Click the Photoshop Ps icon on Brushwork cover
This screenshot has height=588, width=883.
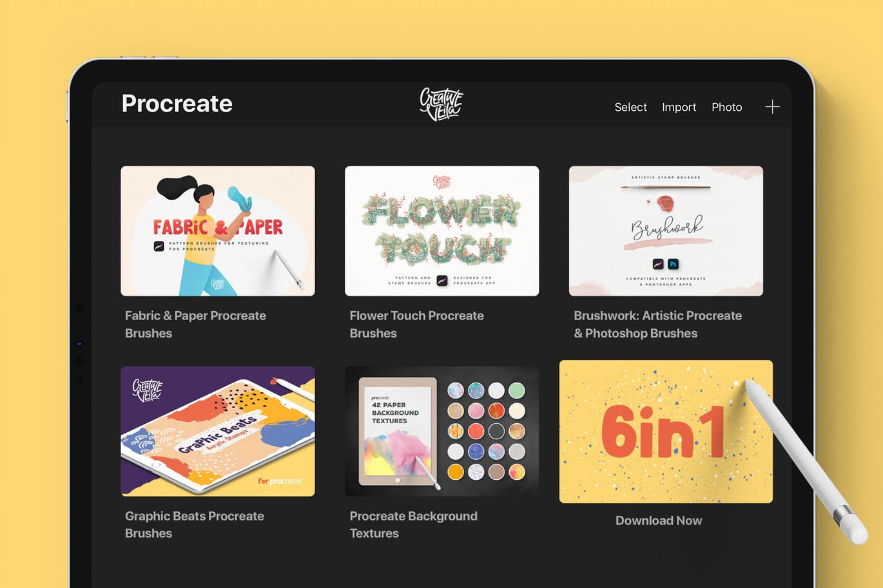coord(673,264)
